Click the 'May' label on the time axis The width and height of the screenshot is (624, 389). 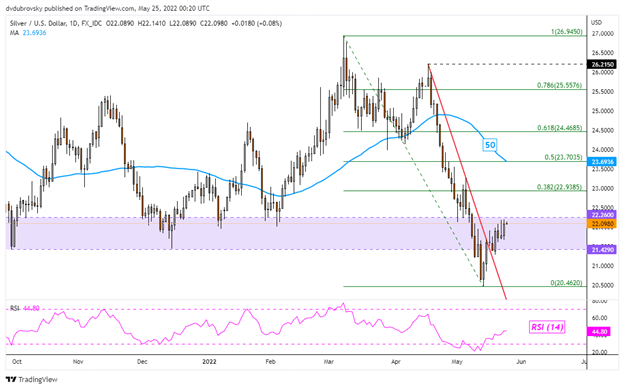(457, 362)
